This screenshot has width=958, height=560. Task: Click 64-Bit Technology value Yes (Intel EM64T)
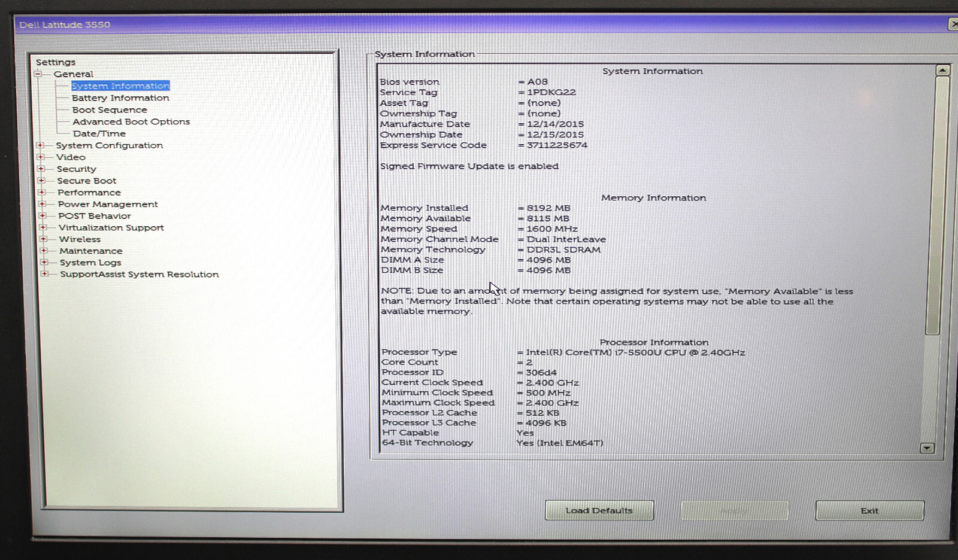[560, 443]
